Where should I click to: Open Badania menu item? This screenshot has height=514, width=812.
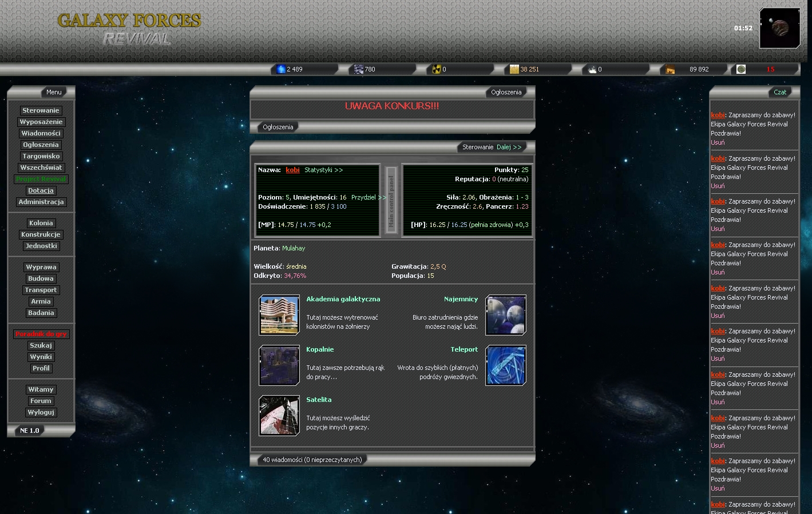pos(41,313)
